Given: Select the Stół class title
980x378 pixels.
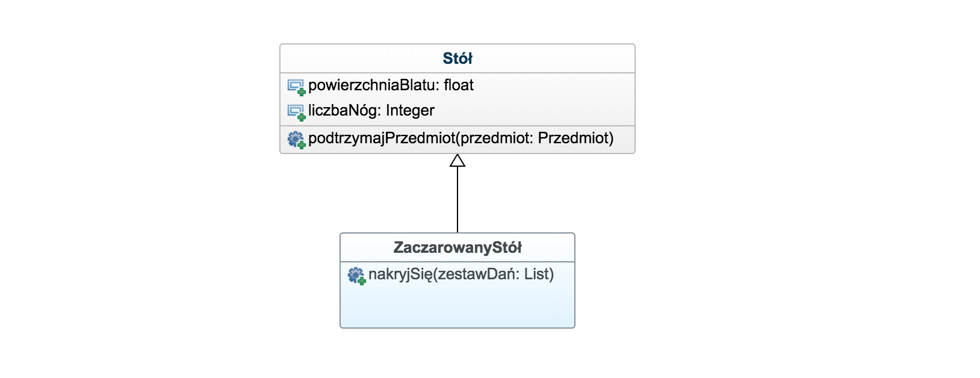Looking at the screenshot, I should point(457,58).
